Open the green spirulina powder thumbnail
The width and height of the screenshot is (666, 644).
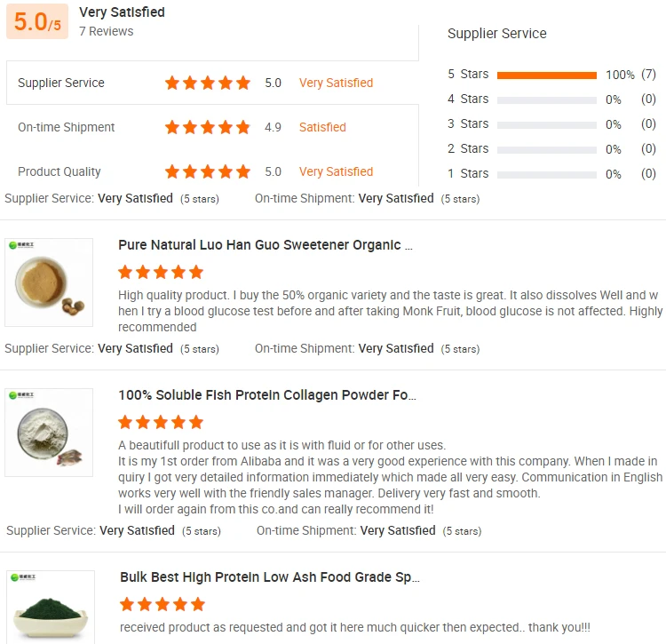point(50,607)
